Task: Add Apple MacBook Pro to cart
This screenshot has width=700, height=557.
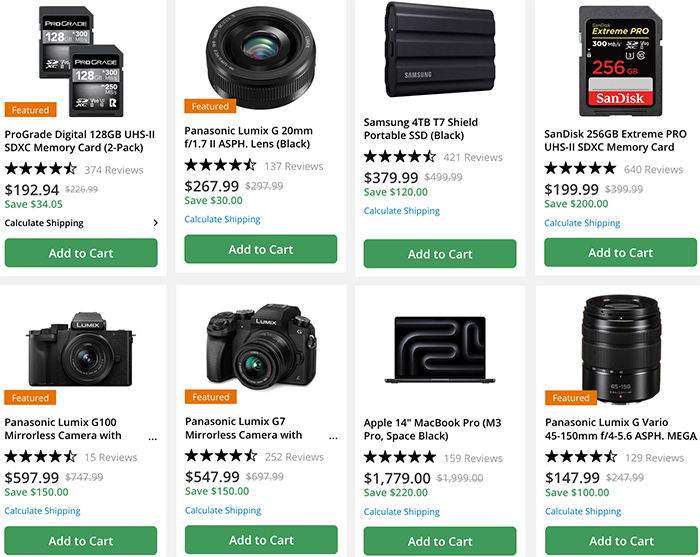Action: (x=440, y=541)
